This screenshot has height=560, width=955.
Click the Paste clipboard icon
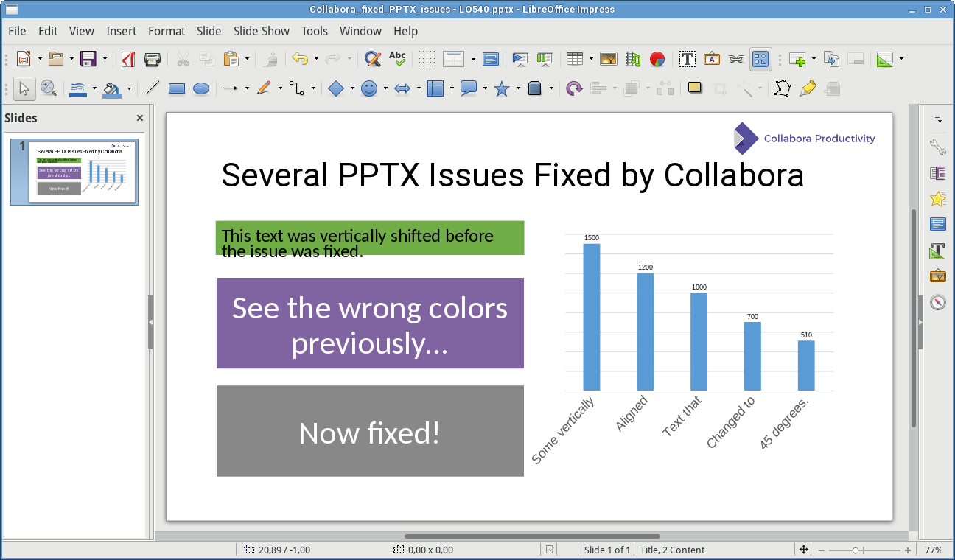(x=231, y=59)
